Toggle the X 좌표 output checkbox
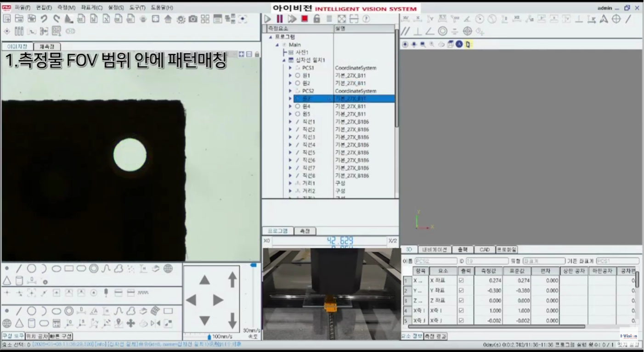 461,280
